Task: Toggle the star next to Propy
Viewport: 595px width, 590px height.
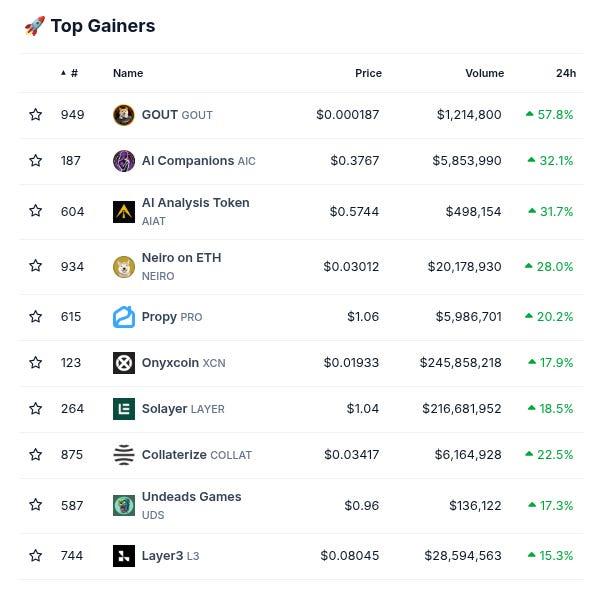Action: 36,316
